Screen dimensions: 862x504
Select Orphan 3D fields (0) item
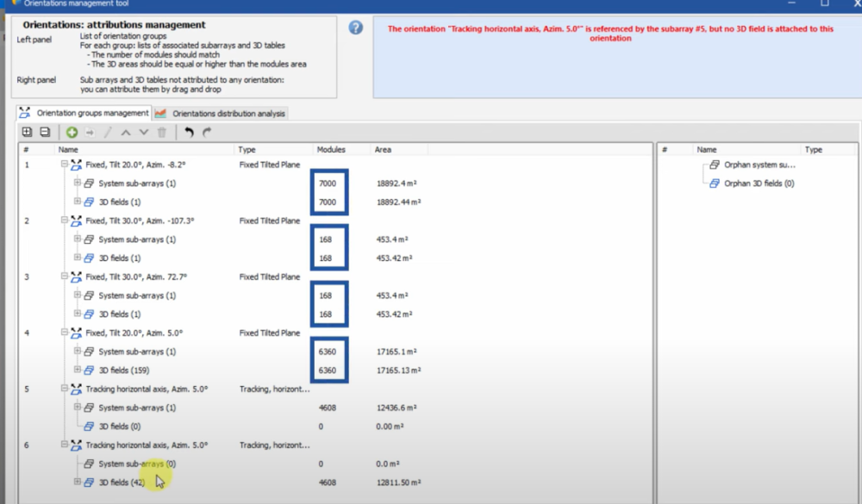[759, 183]
